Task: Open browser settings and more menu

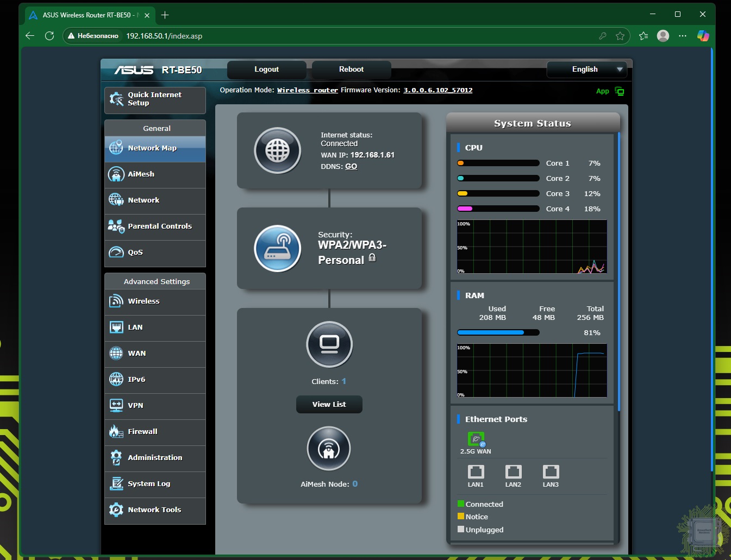Action: coord(683,36)
